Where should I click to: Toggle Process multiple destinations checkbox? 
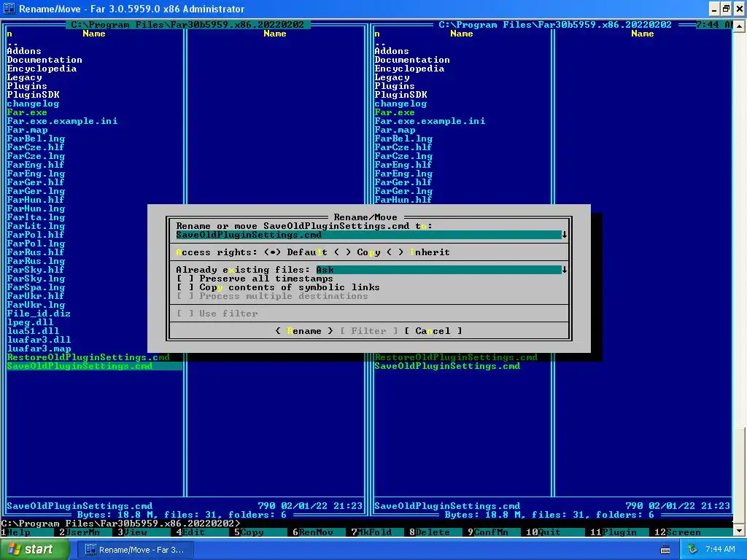click(272, 296)
